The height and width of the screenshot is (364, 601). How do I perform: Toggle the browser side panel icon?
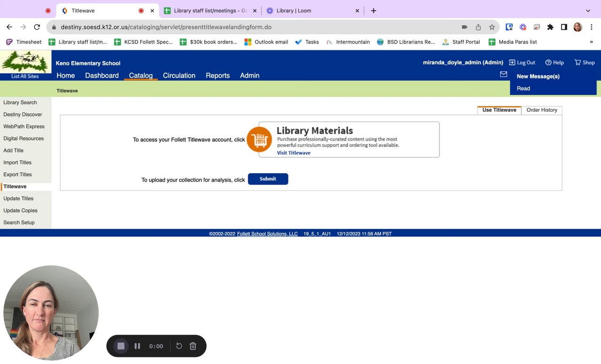[564, 27]
